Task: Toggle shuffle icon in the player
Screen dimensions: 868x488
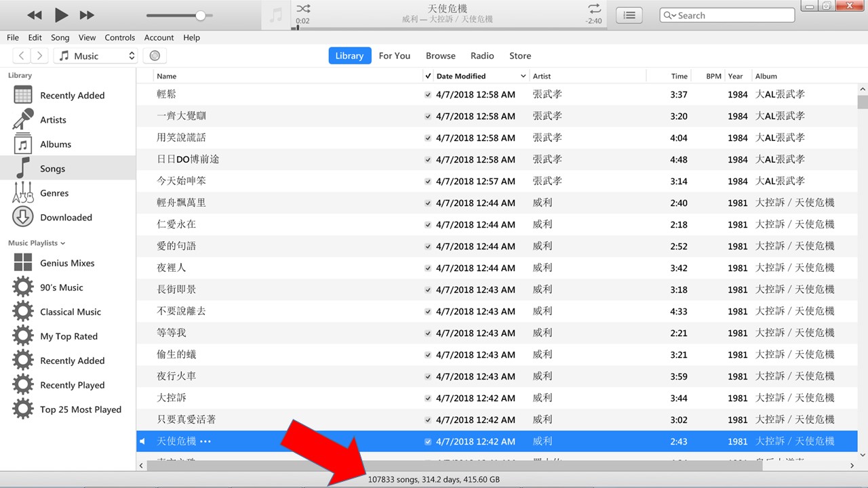Action: point(303,9)
